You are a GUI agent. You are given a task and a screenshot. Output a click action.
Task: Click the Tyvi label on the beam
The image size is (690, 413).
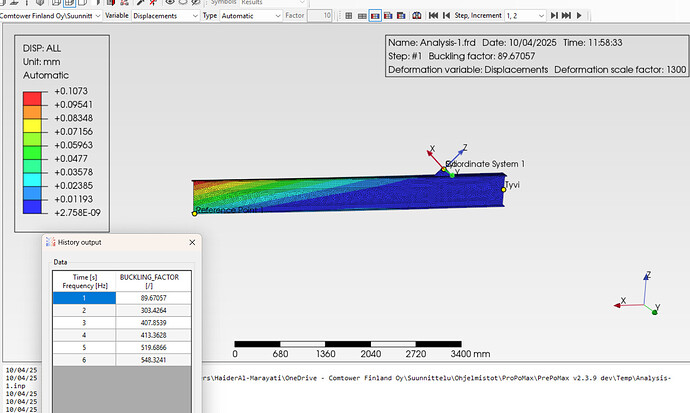point(511,186)
